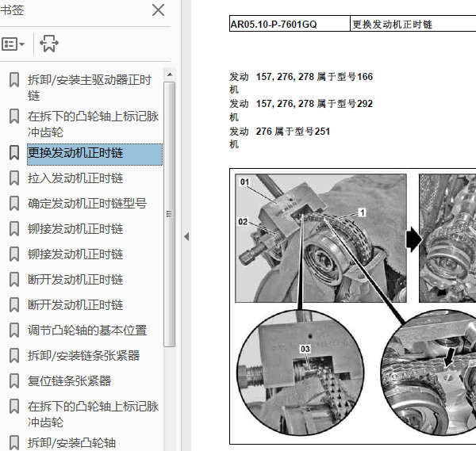Screen dimensions: 476x451
Task: Click icon of first 铆接发动机正时链 bookmark
Action: coord(14,229)
